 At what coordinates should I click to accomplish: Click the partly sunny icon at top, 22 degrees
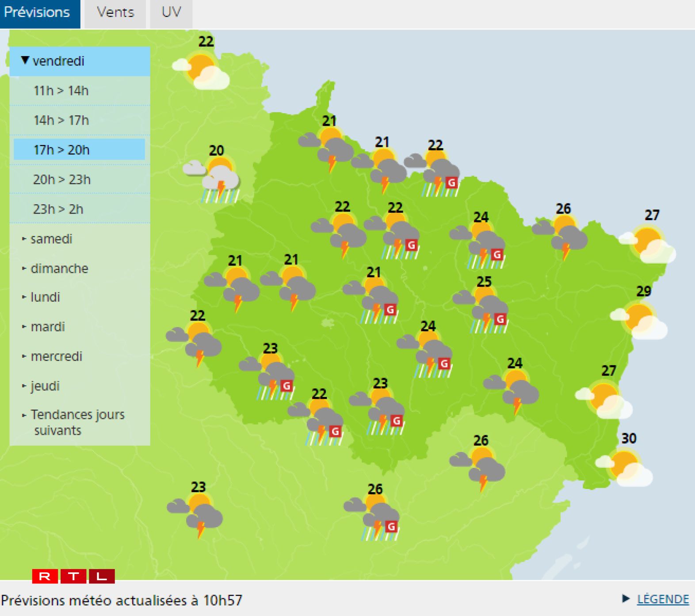[202, 70]
